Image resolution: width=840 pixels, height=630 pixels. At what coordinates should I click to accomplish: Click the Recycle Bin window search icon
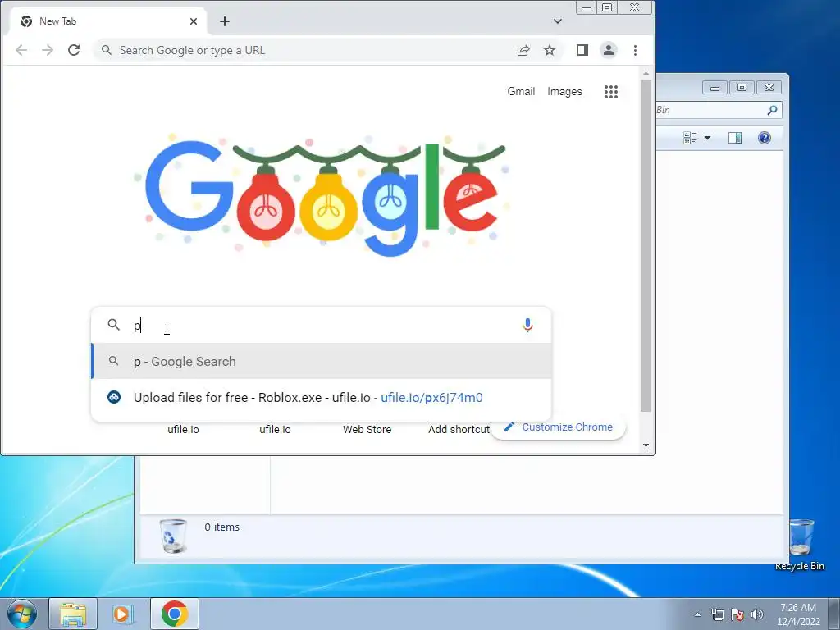click(x=772, y=110)
